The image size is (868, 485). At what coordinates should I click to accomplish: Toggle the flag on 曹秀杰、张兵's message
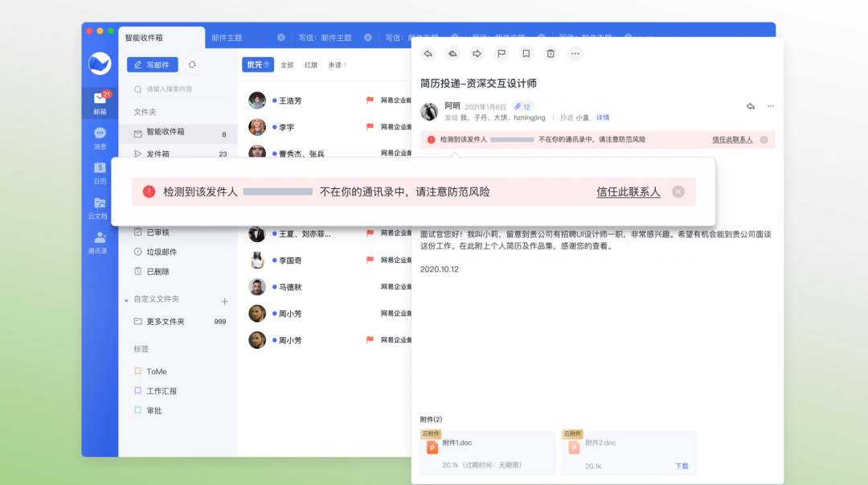point(369,152)
